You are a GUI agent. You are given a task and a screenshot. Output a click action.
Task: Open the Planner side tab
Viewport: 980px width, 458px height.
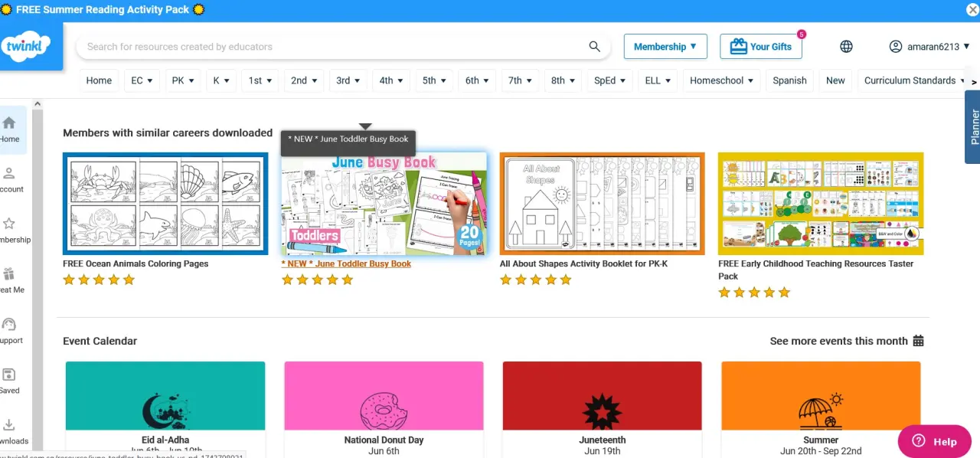(x=972, y=126)
